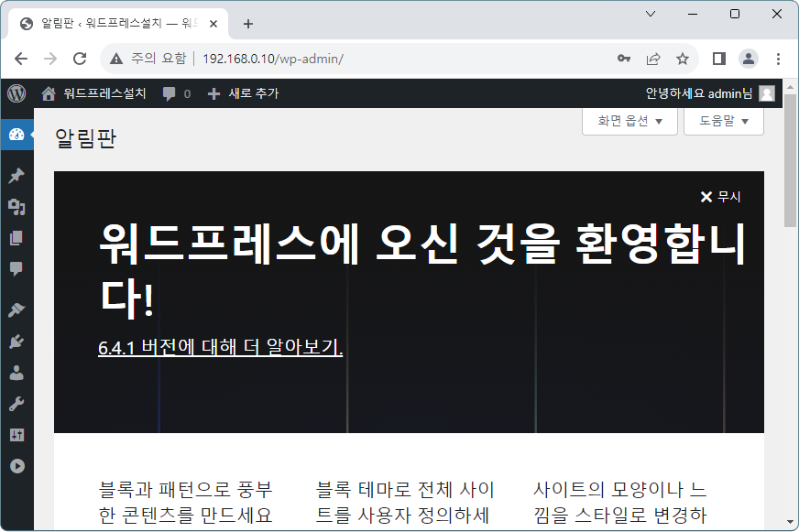Open Tools via the wrench sidebar icon
799x532 pixels.
(16, 404)
